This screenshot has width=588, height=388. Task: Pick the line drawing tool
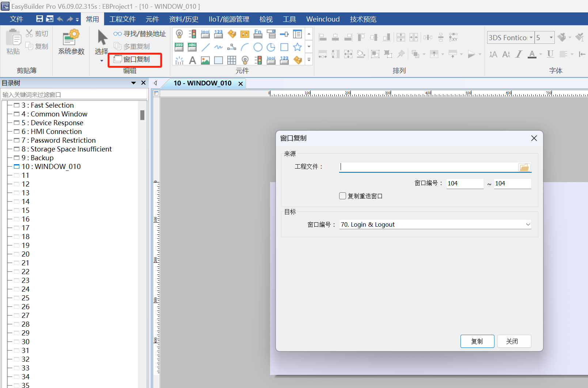205,47
